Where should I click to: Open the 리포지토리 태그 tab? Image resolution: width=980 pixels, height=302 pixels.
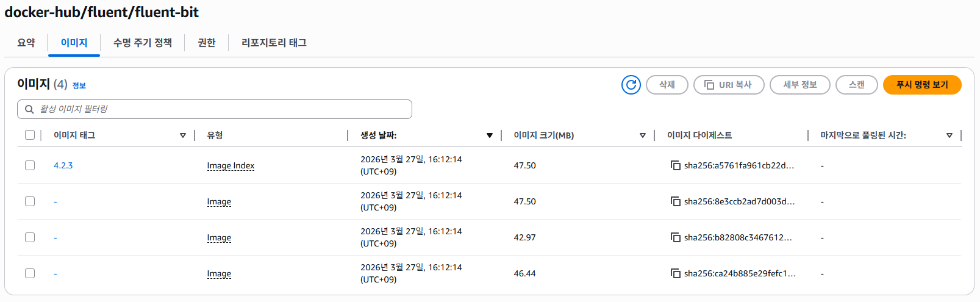(x=274, y=43)
